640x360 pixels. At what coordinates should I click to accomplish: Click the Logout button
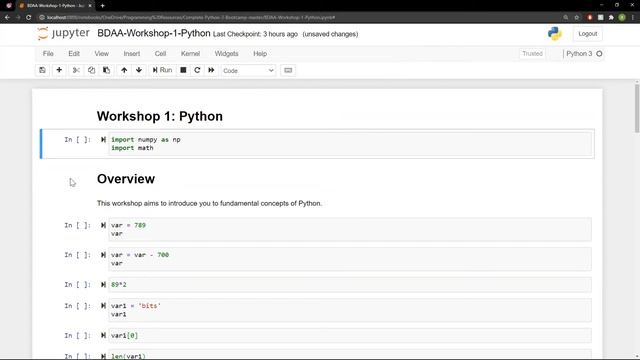tap(587, 34)
